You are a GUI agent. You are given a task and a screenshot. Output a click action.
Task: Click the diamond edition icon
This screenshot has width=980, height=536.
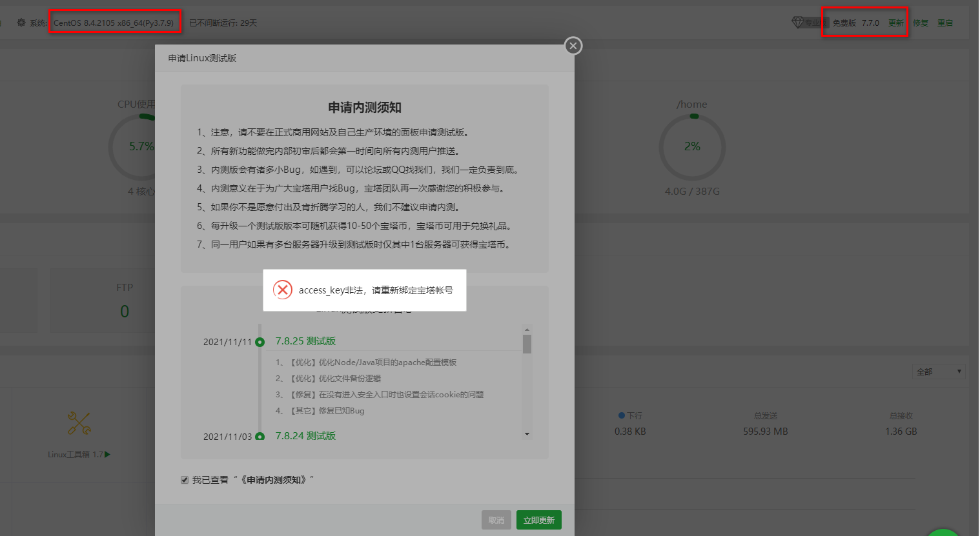pyautogui.click(x=798, y=23)
